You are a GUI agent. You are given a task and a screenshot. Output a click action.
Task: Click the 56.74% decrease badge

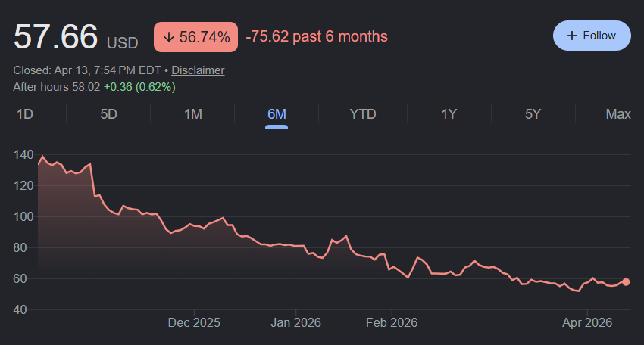(x=196, y=37)
